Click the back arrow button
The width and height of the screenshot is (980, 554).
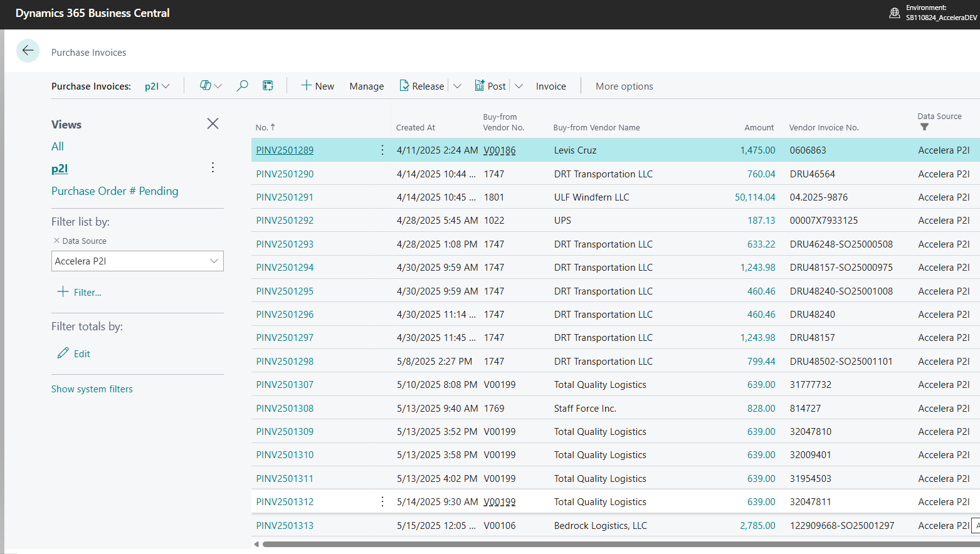[28, 51]
